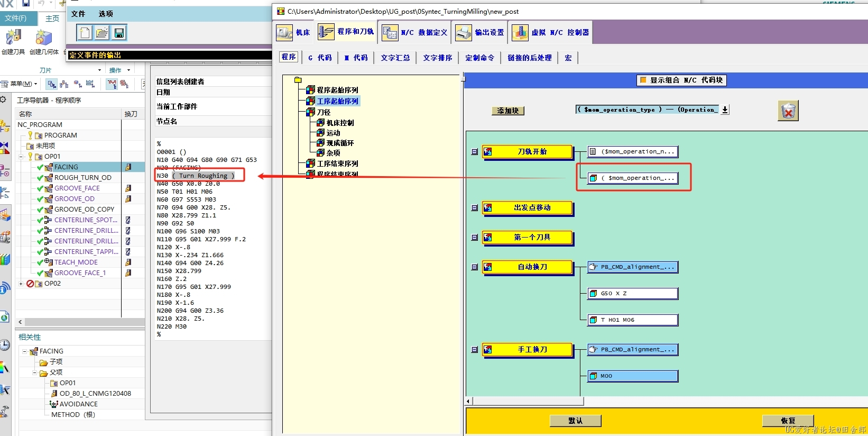Viewport: 868px width, 436px height.
Task: Open the 选项 menu in Post Builder
Action: coord(106,14)
